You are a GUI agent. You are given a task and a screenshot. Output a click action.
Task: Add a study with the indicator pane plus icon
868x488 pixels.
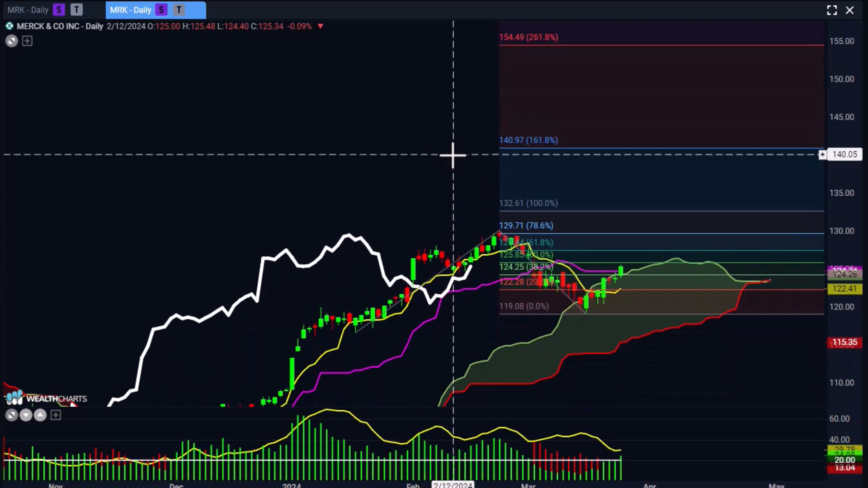pyautogui.click(x=56, y=415)
